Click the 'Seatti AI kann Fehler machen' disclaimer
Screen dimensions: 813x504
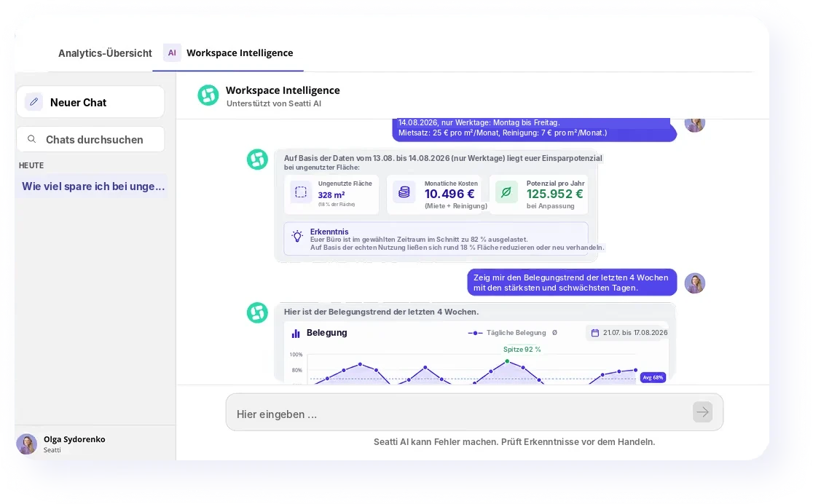514,442
